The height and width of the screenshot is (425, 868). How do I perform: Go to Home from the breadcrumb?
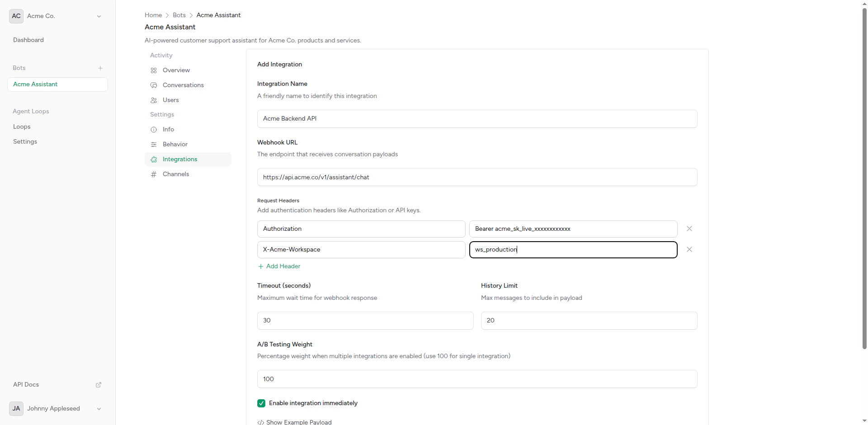pyautogui.click(x=153, y=15)
